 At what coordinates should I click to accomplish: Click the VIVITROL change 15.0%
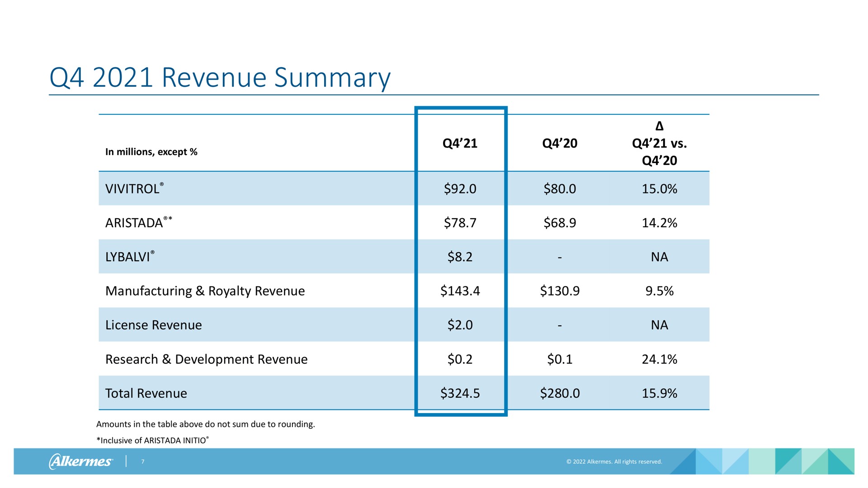(660, 188)
